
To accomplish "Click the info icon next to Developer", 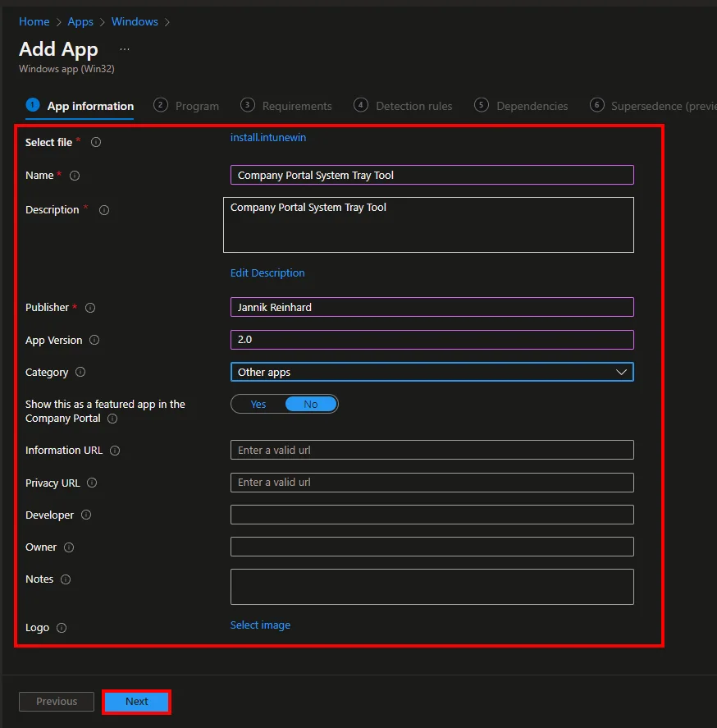I will pyautogui.click(x=86, y=515).
